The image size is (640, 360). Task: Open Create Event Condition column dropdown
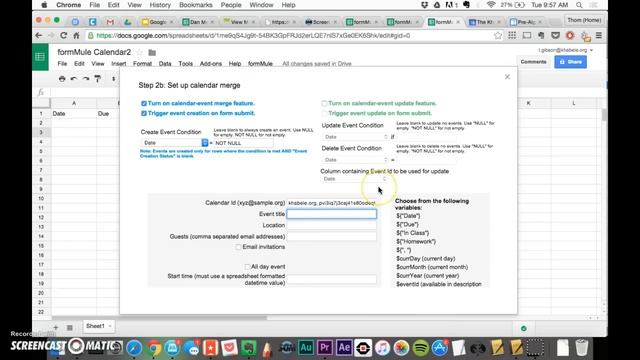pyautogui.click(x=175, y=143)
